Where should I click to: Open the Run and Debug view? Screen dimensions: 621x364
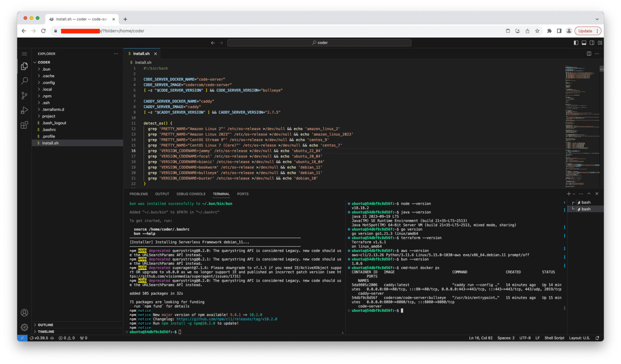(x=24, y=110)
